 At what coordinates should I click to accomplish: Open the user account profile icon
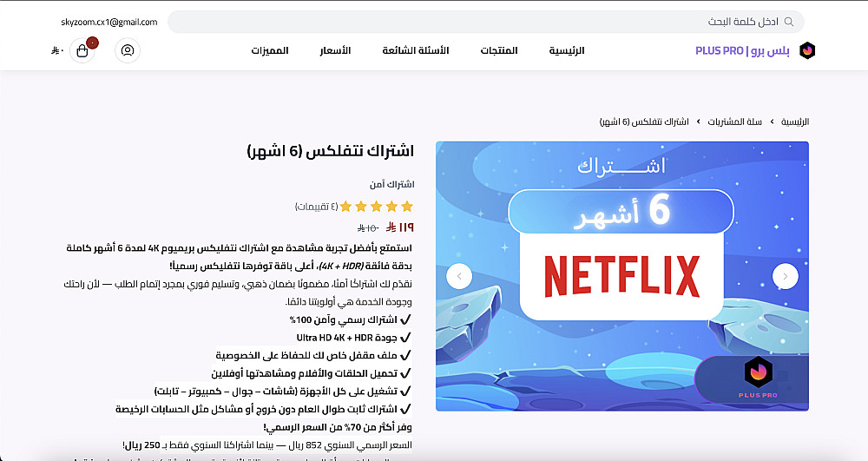click(128, 50)
